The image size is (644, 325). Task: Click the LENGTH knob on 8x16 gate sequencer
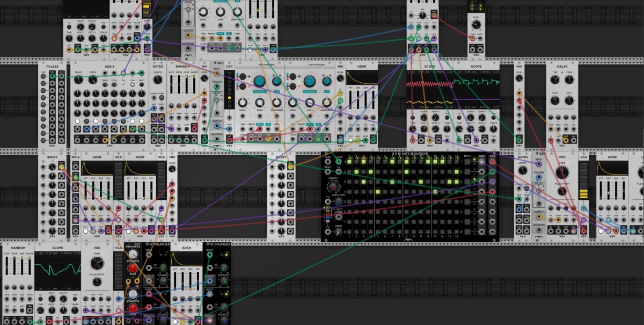(334, 187)
